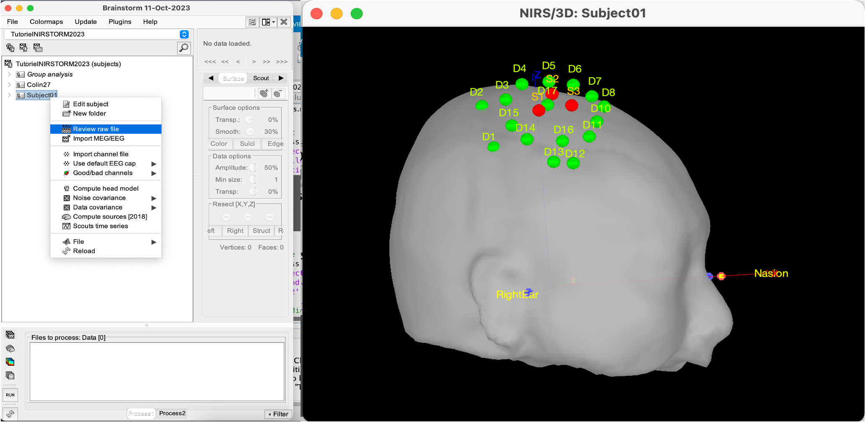Open Noise covariance submenu
Viewport: 868px width, 424px height.
106,198
